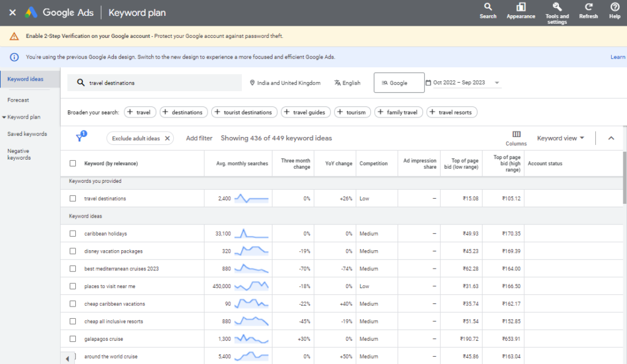Click Add filter
627x364 pixels.
(199, 138)
